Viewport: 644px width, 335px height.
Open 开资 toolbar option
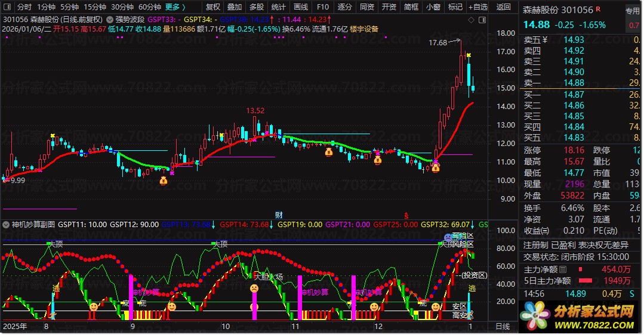point(389,7)
